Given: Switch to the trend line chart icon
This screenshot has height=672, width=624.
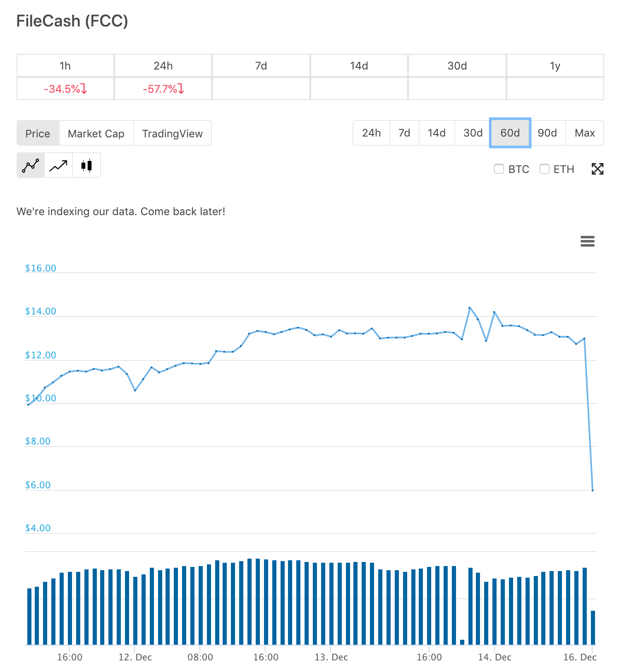Looking at the screenshot, I should [58, 166].
